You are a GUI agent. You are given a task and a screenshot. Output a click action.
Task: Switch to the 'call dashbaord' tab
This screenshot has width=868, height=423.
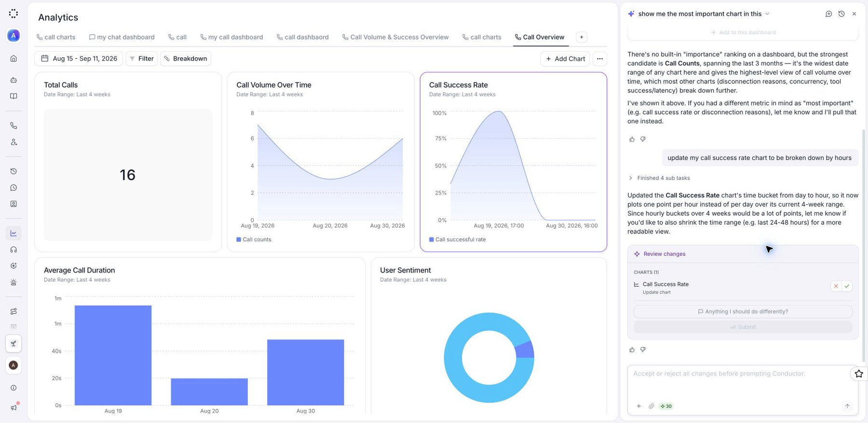(x=302, y=37)
